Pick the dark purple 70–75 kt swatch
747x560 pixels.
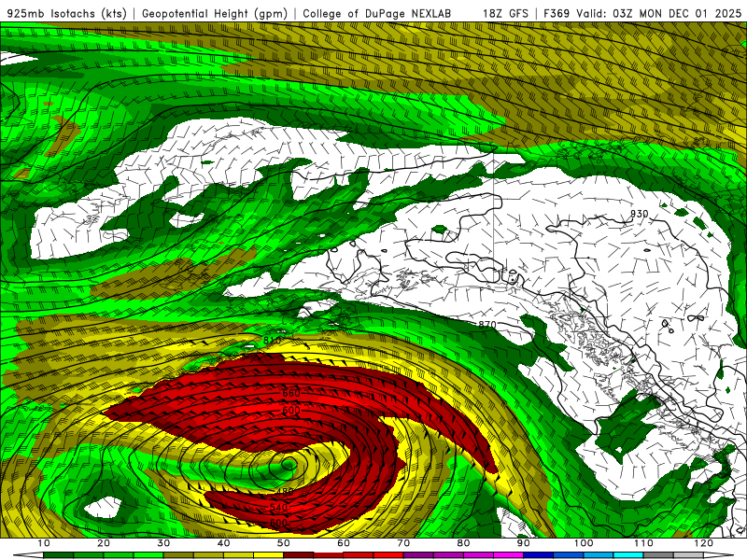(x=418, y=555)
